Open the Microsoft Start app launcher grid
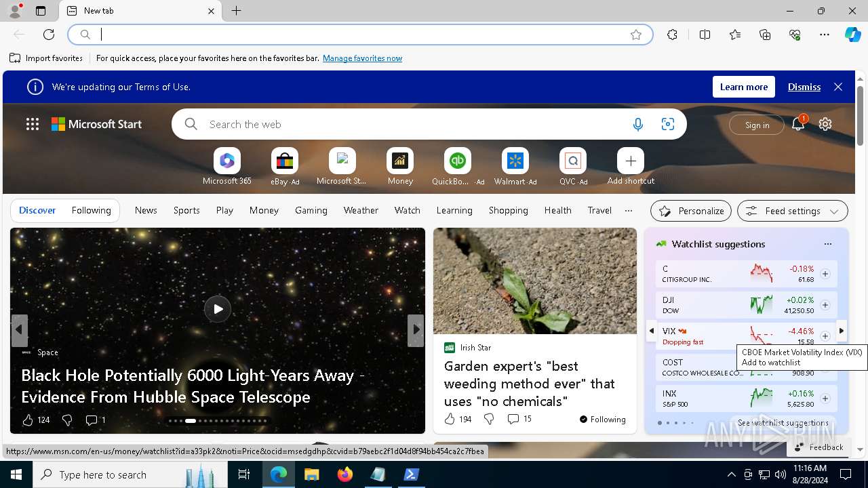Viewport: 868px width, 488px height. coord(33,124)
